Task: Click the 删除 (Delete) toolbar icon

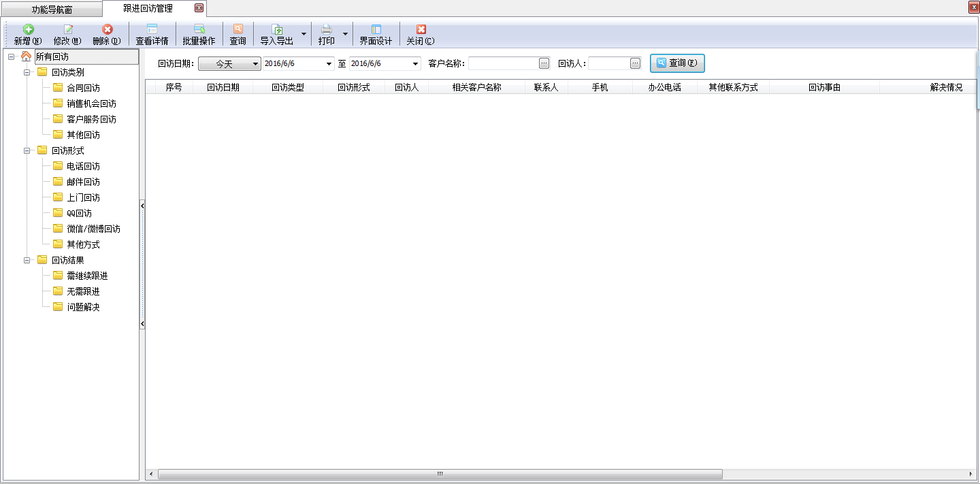Action: click(107, 30)
